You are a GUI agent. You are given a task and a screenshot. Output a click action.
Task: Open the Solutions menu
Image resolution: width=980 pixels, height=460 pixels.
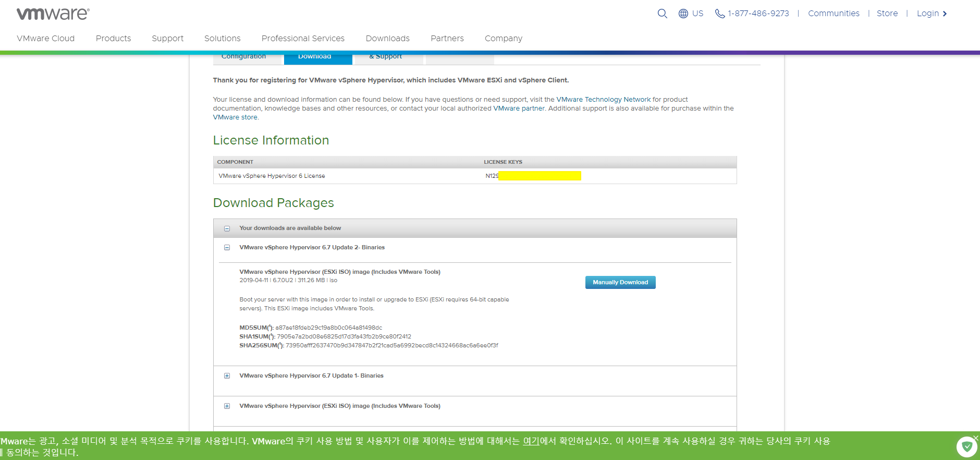(223, 39)
